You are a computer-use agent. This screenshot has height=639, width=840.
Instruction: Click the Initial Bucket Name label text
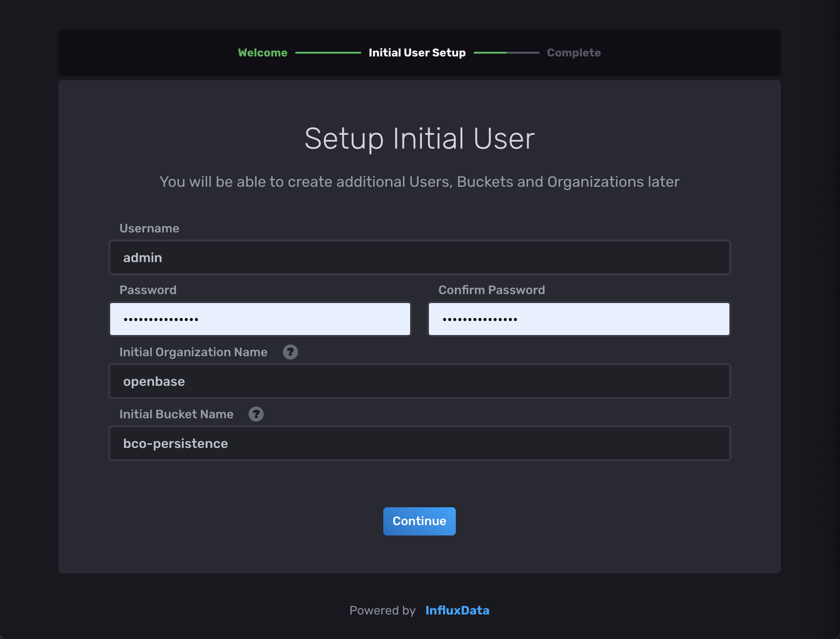coord(176,414)
